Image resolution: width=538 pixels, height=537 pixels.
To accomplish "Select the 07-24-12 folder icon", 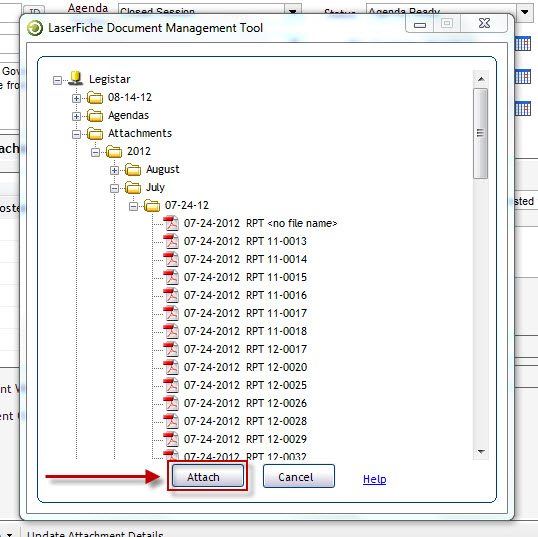I will pos(152,206).
